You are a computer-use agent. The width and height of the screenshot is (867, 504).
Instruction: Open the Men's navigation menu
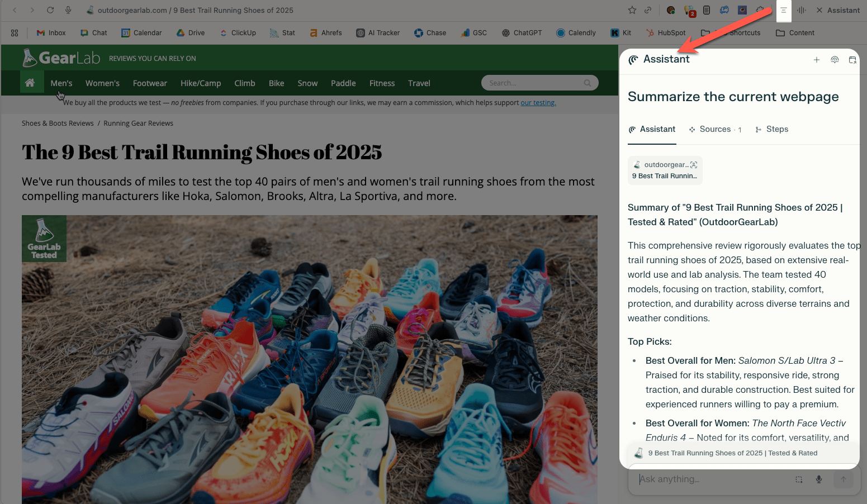(61, 83)
